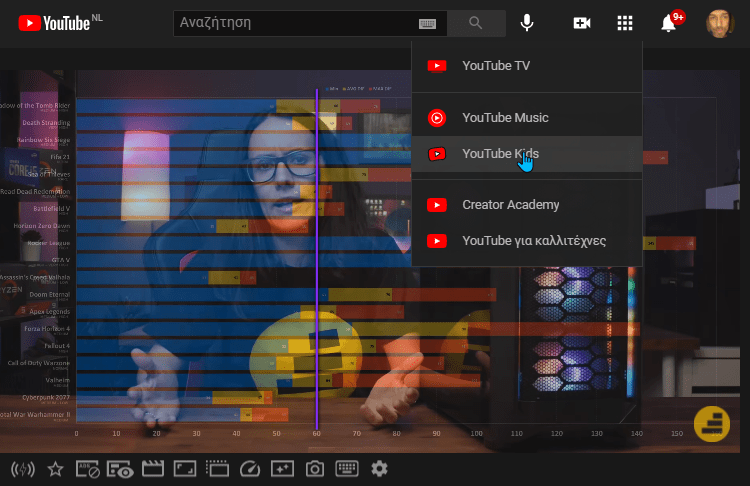750x486 pixels.
Task: Click the lightning signal icon in bottom toolbar
Action: point(23,469)
